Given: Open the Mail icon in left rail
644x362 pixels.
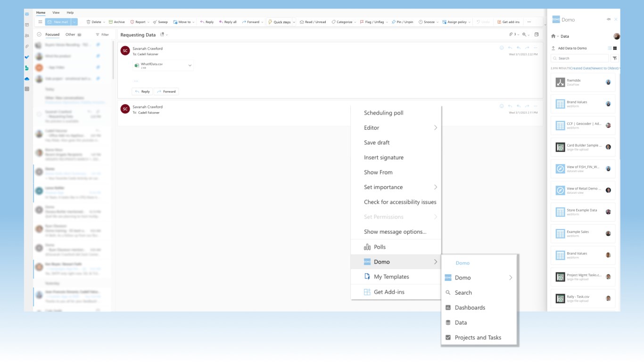Looking at the screenshot, I should pos(27,14).
